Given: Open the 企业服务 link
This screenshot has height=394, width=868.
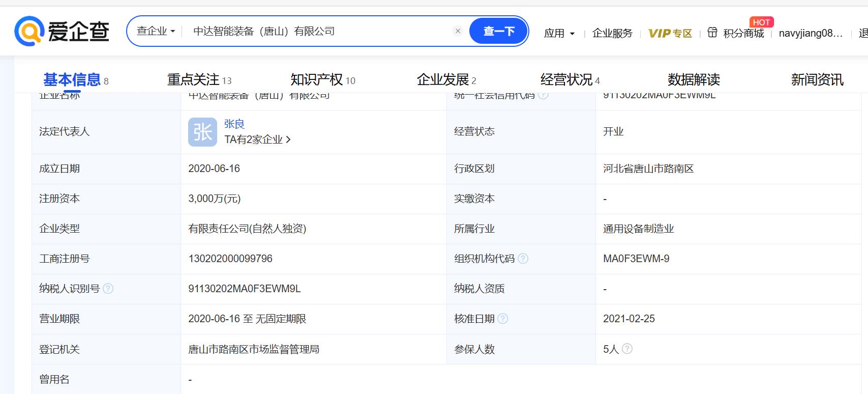Looking at the screenshot, I should click(x=612, y=33).
